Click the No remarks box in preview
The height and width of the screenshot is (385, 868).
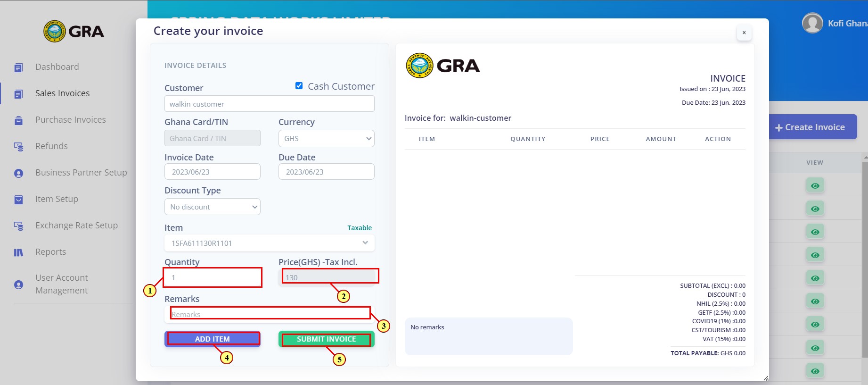click(x=489, y=336)
